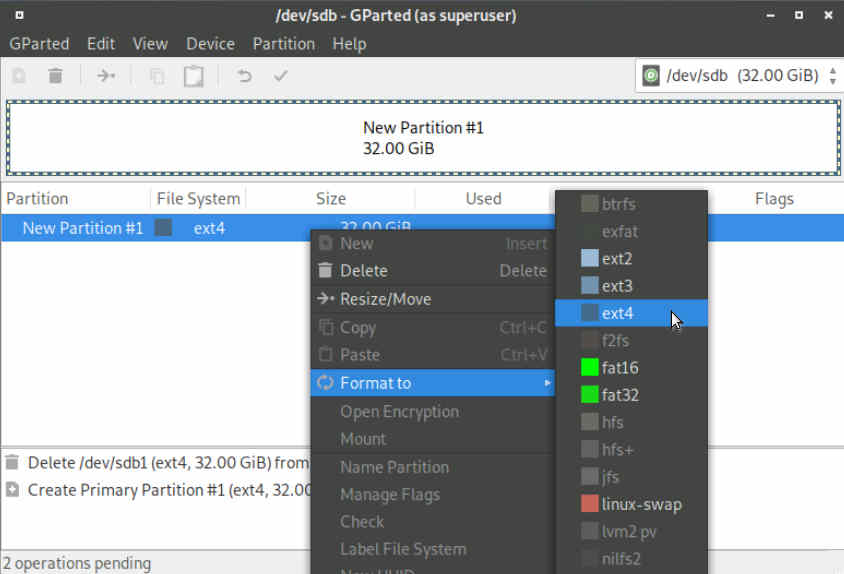This screenshot has height=574, width=844.
Task: Select ext2 from the format submenu
Action: (631, 258)
